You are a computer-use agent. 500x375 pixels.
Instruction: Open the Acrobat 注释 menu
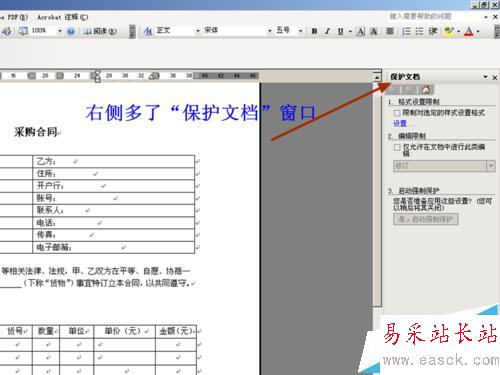(63, 17)
